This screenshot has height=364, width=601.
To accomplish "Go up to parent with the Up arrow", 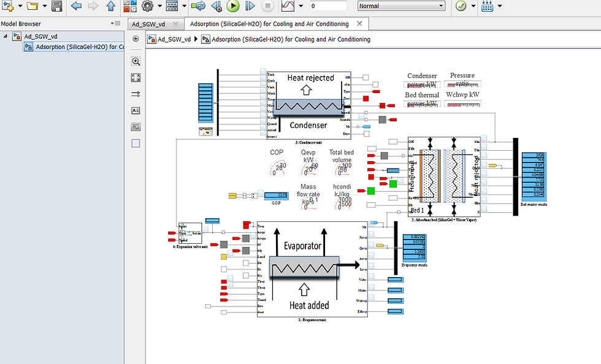I will (111, 6).
